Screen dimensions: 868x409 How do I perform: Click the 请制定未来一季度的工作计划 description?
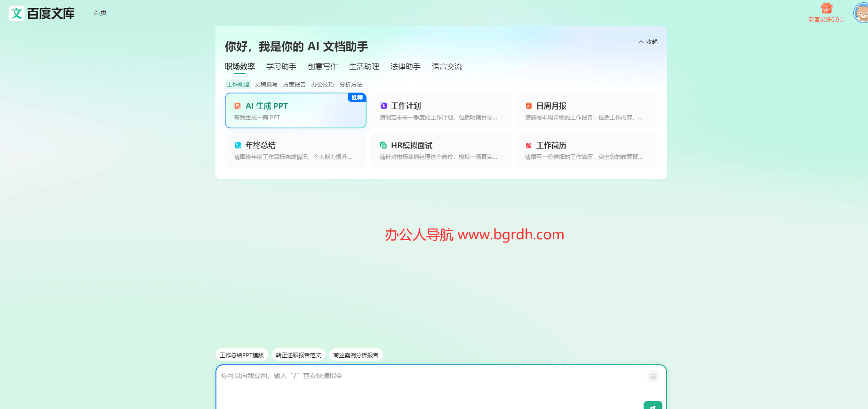coord(438,118)
